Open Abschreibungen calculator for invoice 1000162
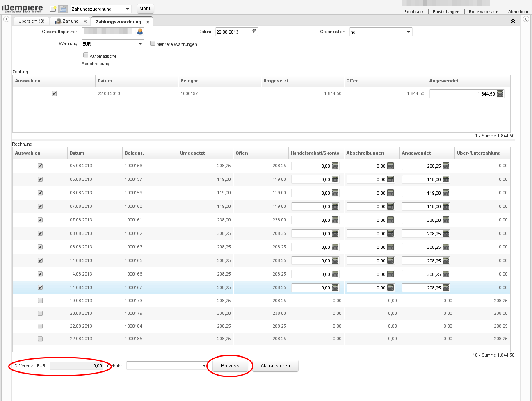The height and width of the screenshot is (401, 532). point(390,233)
